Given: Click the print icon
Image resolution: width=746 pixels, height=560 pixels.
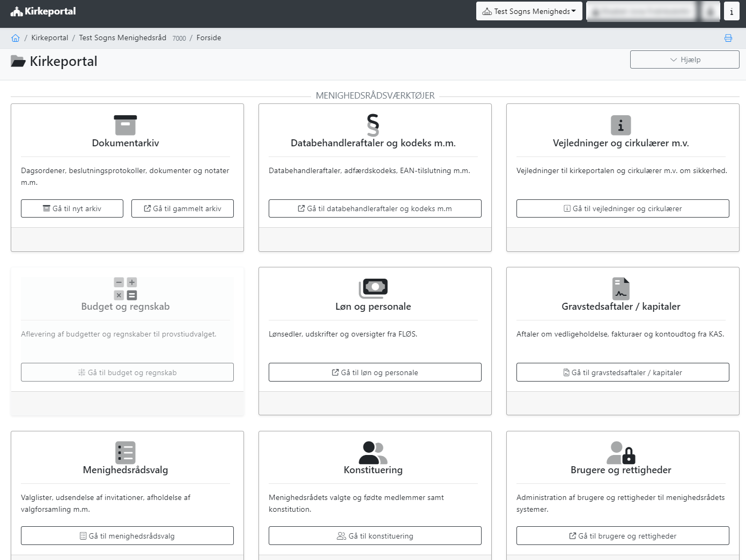Looking at the screenshot, I should point(728,38).
